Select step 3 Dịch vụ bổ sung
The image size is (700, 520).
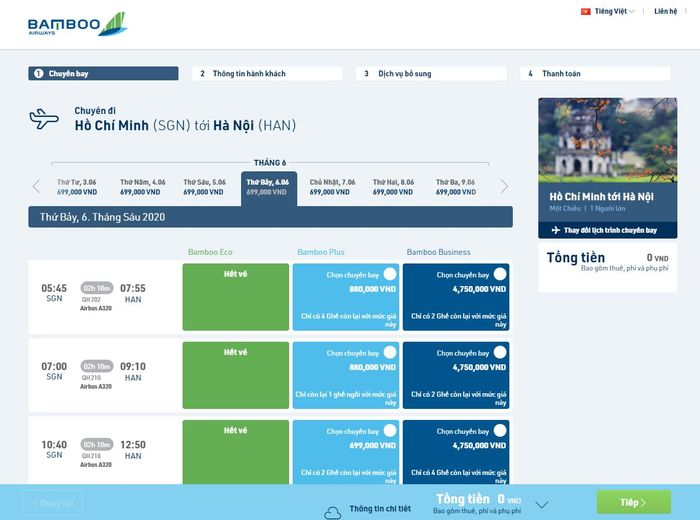(431, 74)
